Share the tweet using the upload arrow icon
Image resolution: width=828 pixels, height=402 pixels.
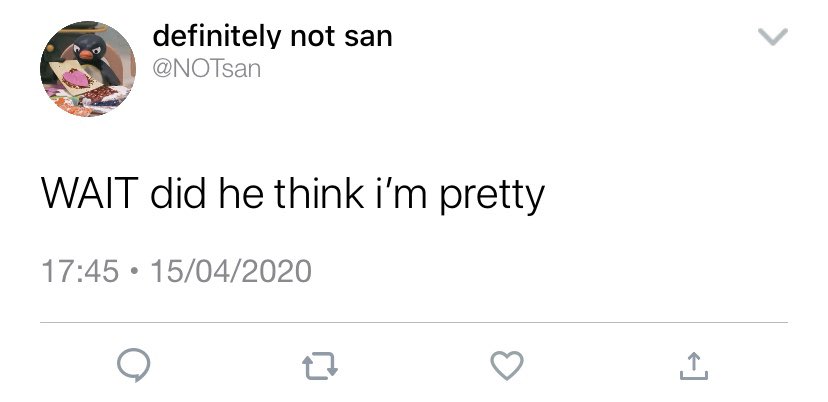(x=693, y=366)
